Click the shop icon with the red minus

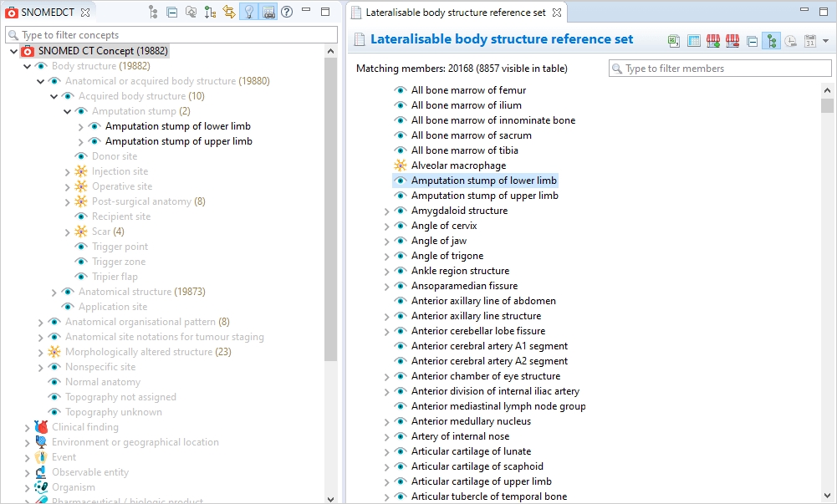click(732, 41)
